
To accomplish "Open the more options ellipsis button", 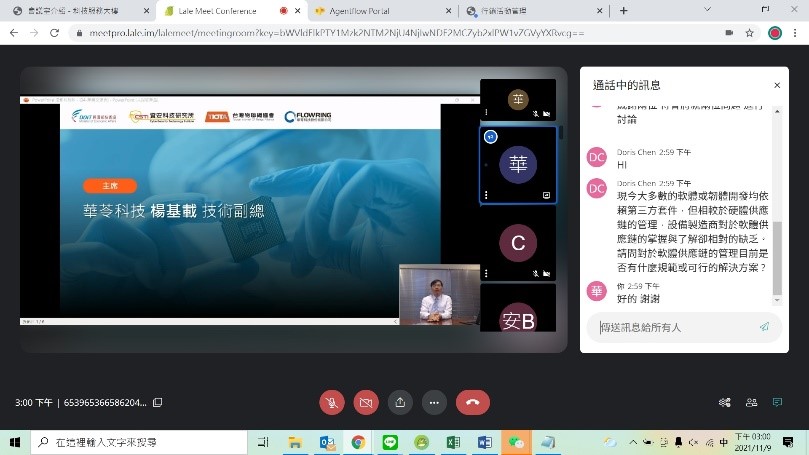I will pyautogui.click(x=434, y=402).
